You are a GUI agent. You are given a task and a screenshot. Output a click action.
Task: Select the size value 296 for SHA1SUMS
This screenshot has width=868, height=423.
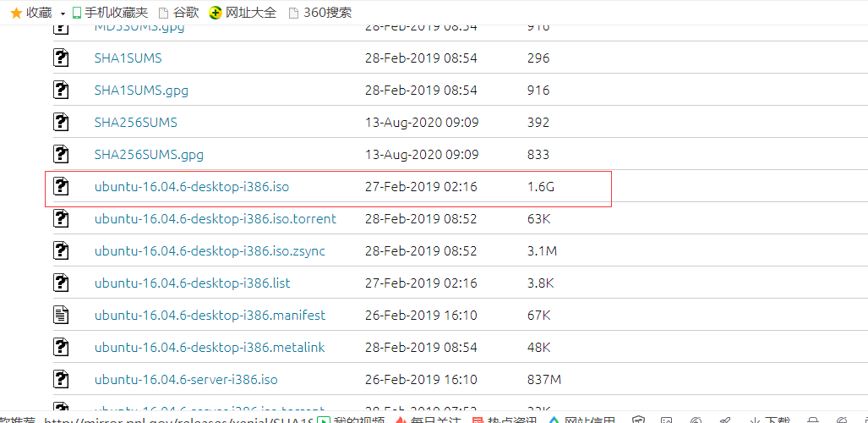click(538, 58)
